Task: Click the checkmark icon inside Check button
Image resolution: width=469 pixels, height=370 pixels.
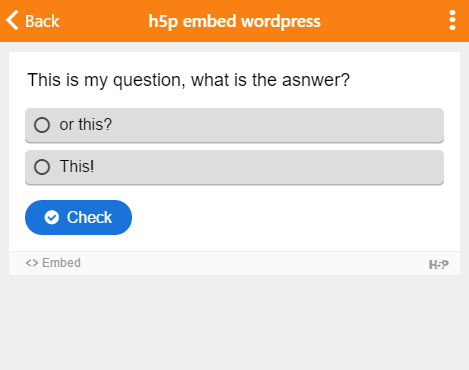Action: click(x=52, y=217)
